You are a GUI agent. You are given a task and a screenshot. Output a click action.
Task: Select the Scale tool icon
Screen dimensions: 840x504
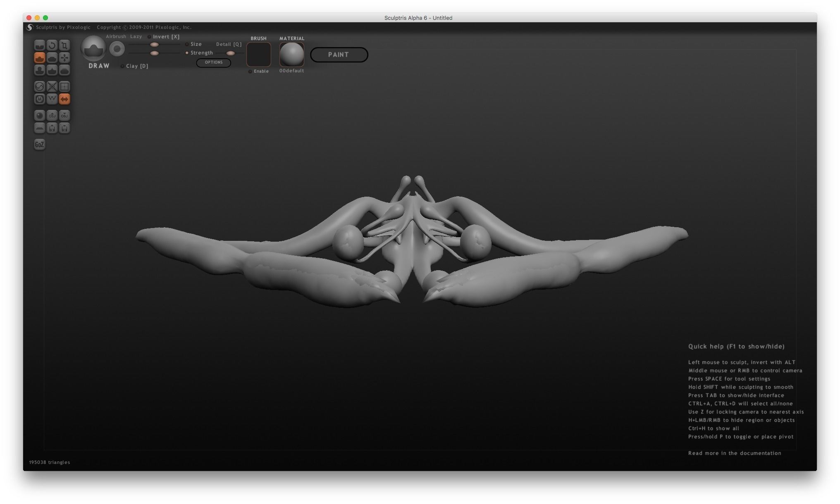click(64, 45)
